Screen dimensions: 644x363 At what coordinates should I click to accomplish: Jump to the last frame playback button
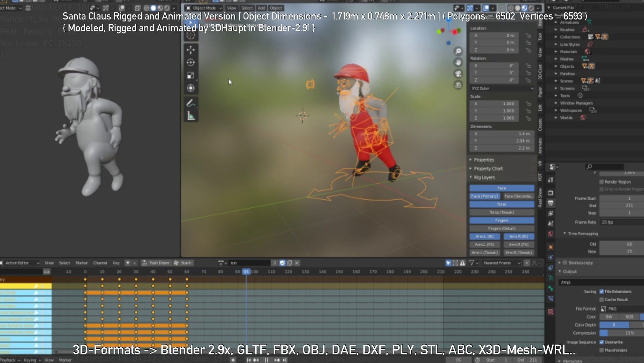coord(284,360)
